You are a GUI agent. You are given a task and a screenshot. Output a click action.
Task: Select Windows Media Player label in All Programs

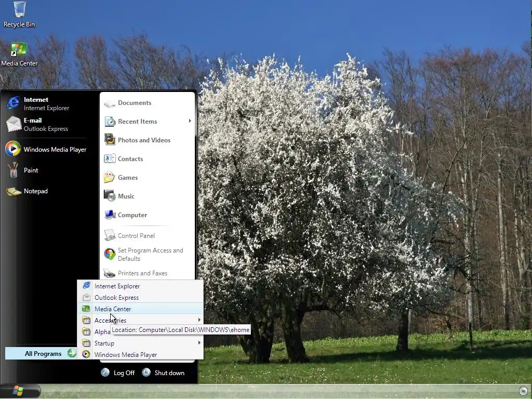click(126, 354)
